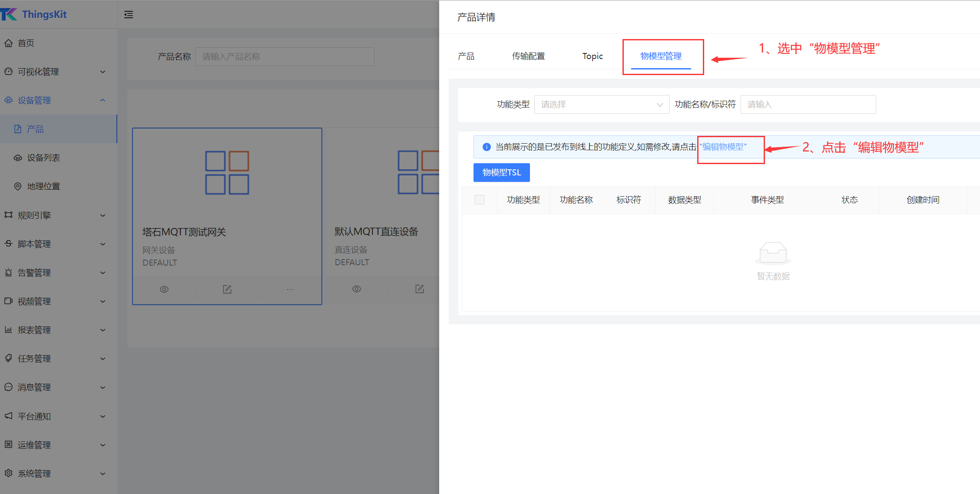
Task: Click the edit icon on 默认MQTT直连设备 card
Action: (x=420, y=289)
